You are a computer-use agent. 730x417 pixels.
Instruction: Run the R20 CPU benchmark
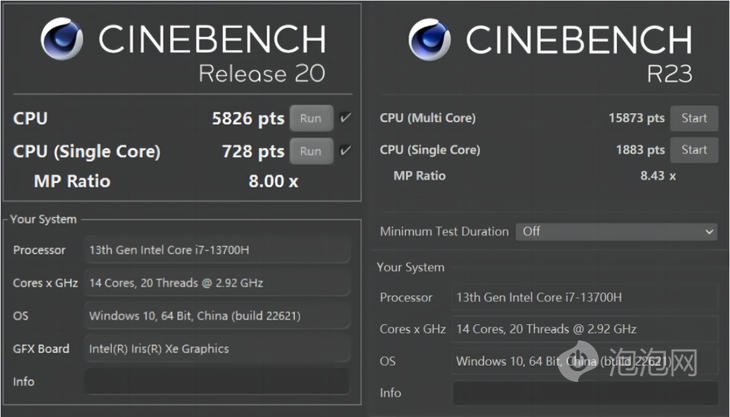(x=311, y=118)
